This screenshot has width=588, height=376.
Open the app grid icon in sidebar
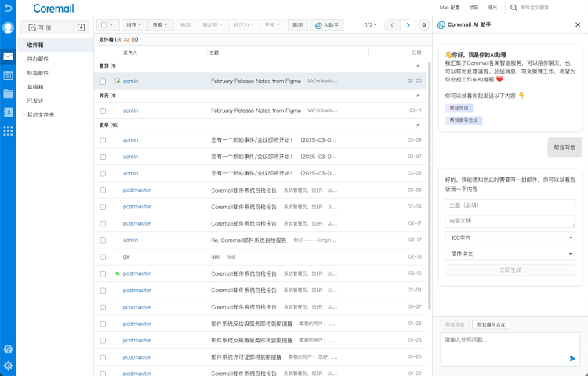click(x=8, y=131)
